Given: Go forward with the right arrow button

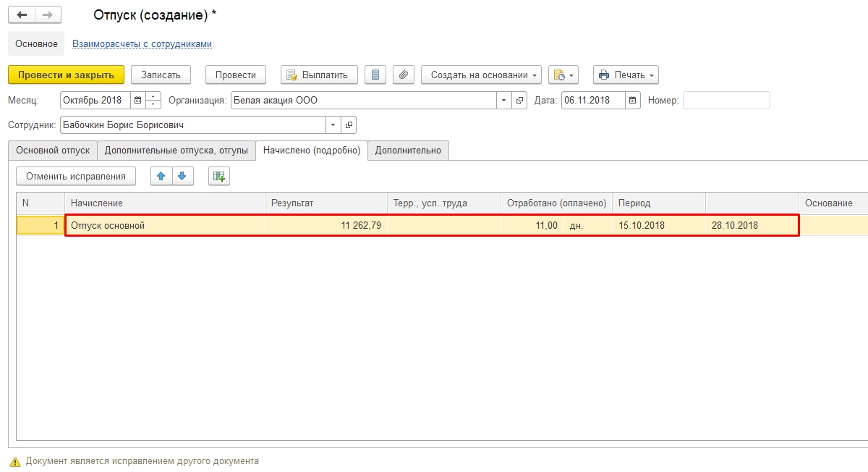Looking at the screenshot, I should coord(48,14).
